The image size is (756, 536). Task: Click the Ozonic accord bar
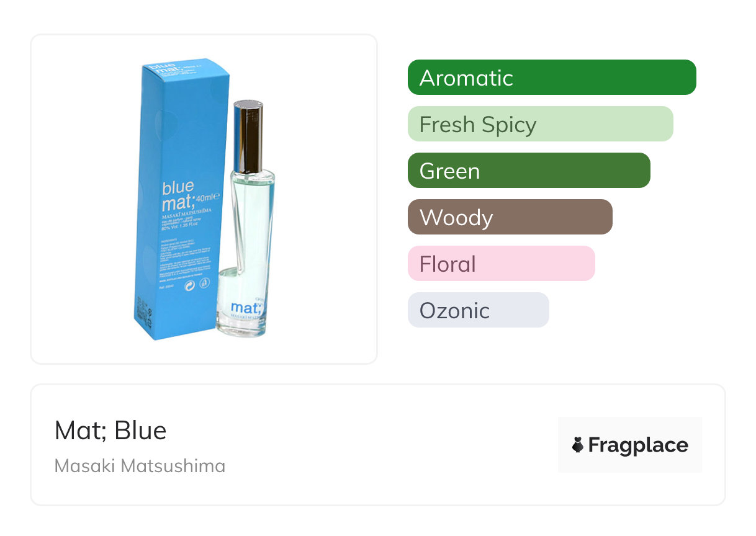pos(478,310)
